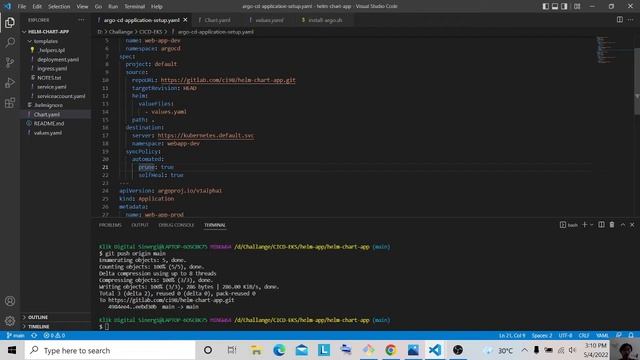Switch to the values.yaml editor tab
Screen dimensions: 640x360
click(269, 20)
